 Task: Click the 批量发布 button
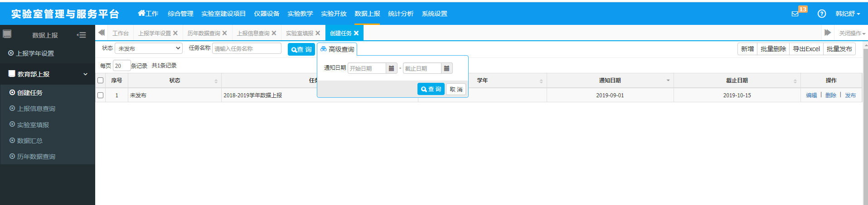[839, 49]
